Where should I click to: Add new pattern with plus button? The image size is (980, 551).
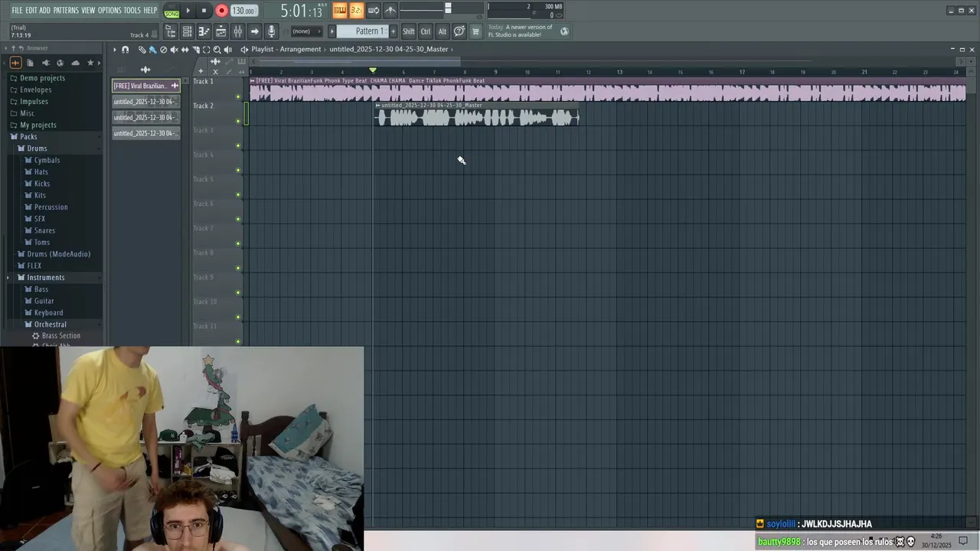(393, 31)
